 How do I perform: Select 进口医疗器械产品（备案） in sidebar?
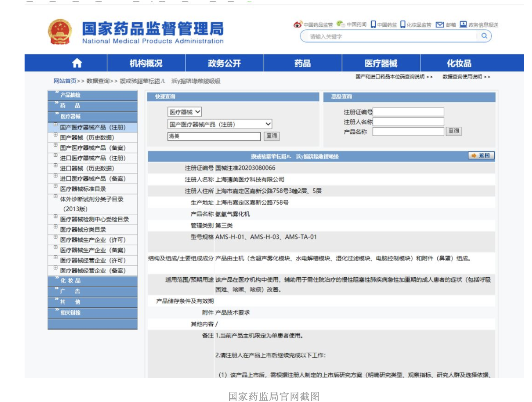[x=93, y=178]
